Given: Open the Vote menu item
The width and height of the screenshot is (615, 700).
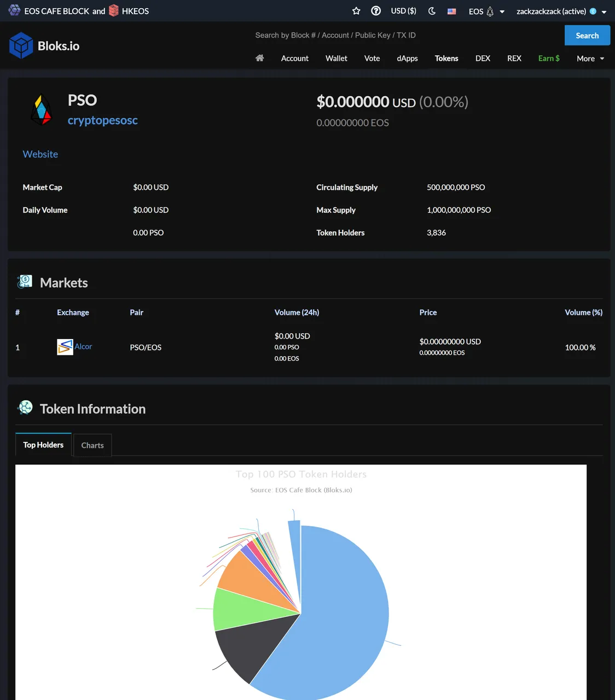Looking at the screenshot, I should point(372,59).
